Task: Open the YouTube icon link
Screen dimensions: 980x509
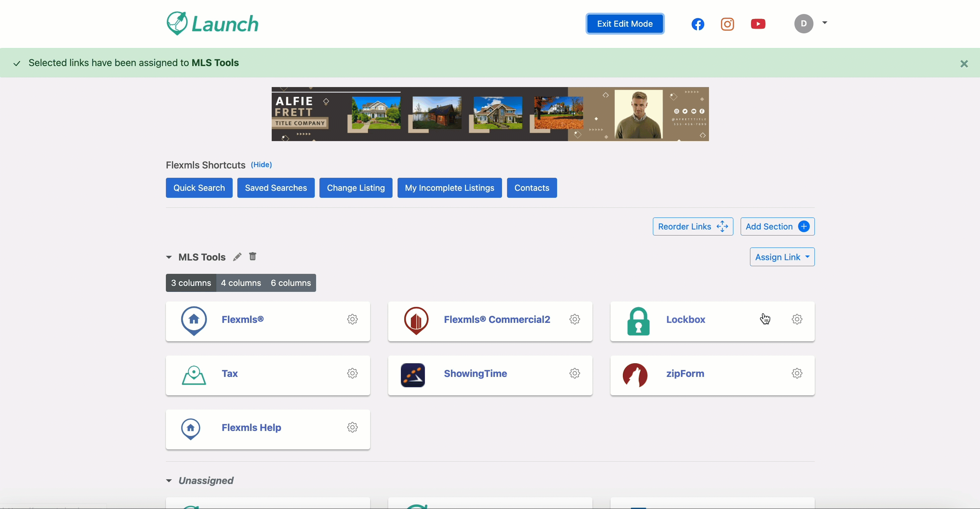Action: point(758,24)
